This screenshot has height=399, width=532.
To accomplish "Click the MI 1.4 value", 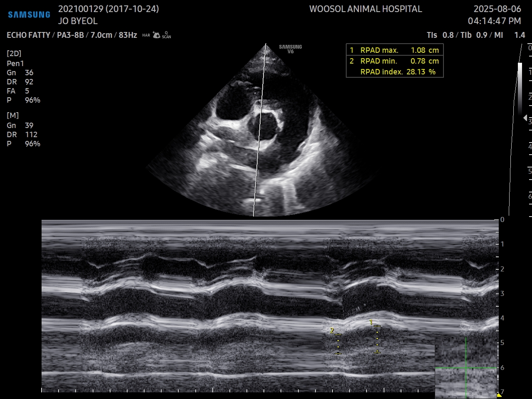I will point(510,35).
